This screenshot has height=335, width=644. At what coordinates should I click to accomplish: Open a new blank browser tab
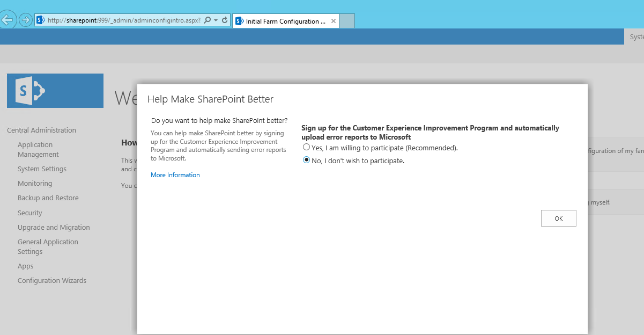pos(347,21)
